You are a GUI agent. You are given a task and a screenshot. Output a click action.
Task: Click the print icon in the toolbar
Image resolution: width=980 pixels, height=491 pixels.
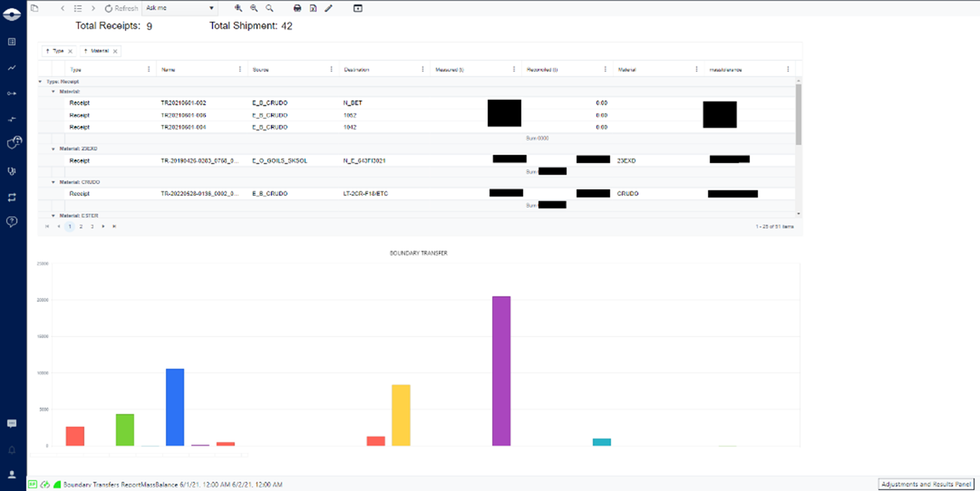click(297, 9)
